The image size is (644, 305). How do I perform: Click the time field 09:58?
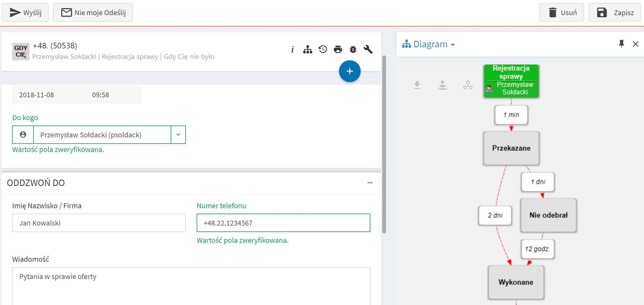pos(100,95)
